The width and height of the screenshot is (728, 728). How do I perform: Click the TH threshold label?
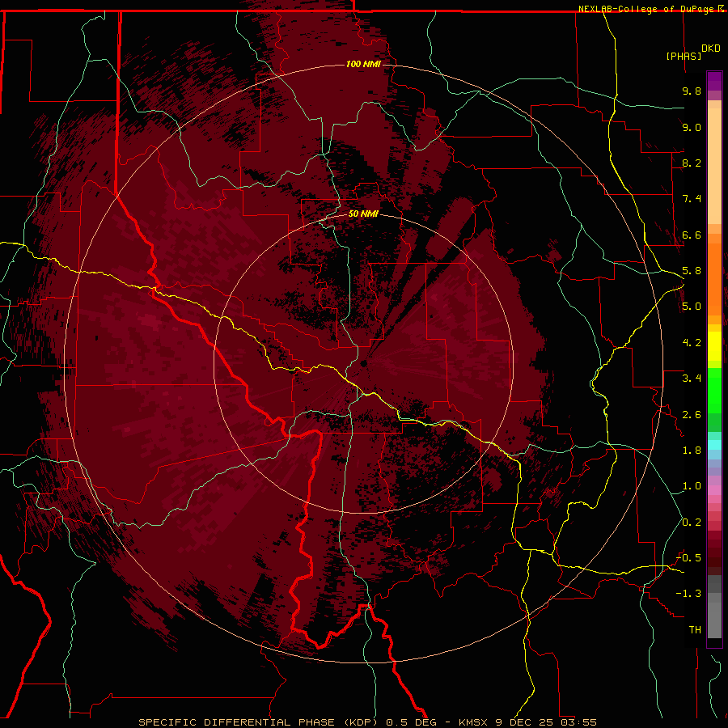point(695,630)
